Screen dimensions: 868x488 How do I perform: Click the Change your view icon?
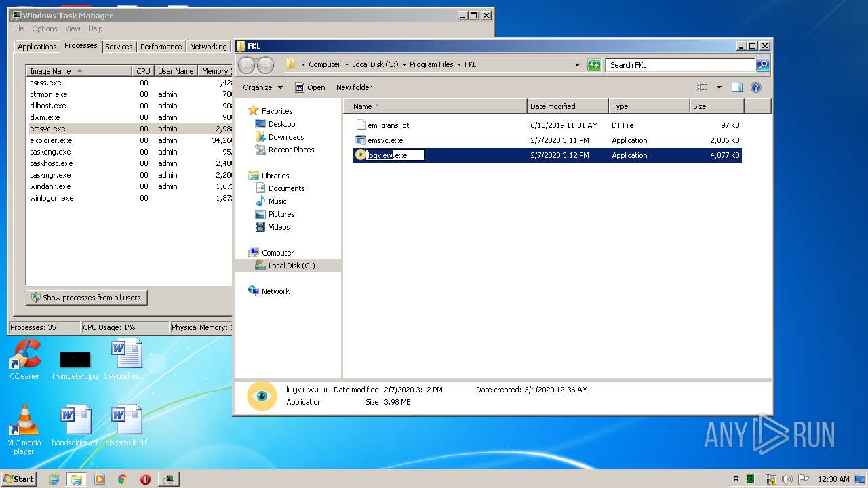click(703, 87)
